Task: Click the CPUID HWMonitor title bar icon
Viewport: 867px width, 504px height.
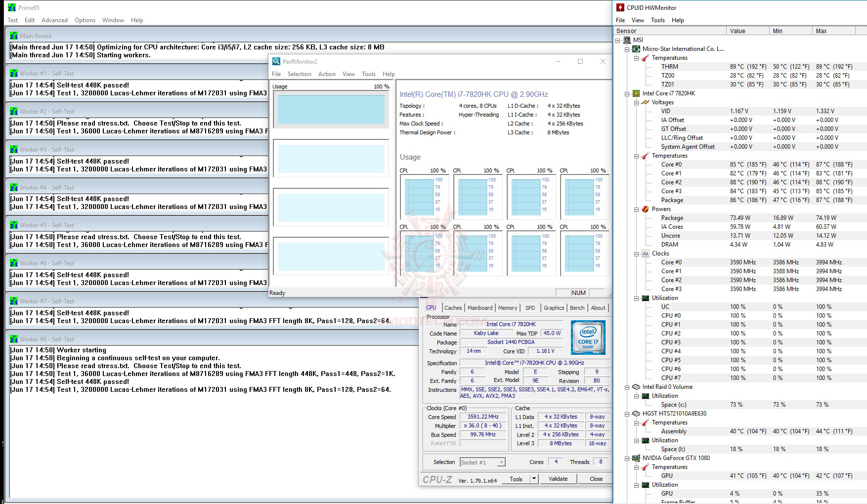Action: click(620, 7)
